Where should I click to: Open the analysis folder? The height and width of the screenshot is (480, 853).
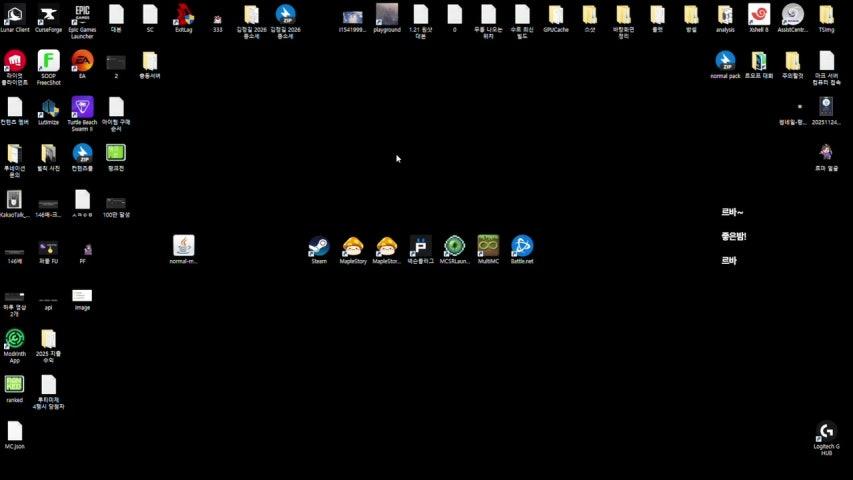[x=725, y=15]
